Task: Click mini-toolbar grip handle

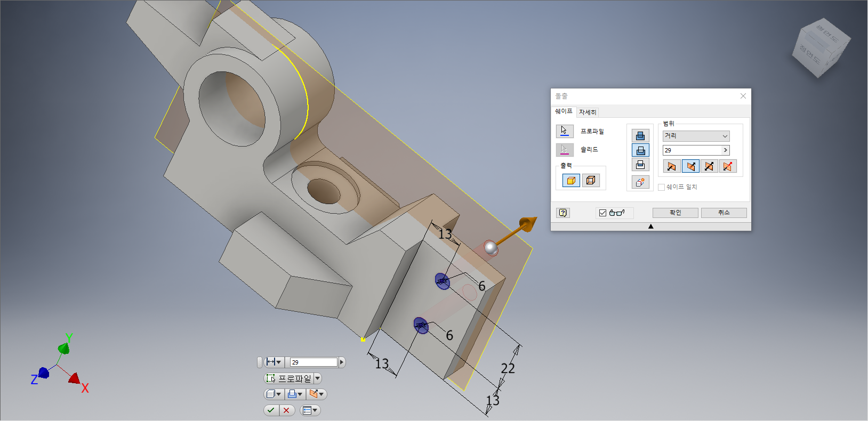Action: tap(260, 362)
